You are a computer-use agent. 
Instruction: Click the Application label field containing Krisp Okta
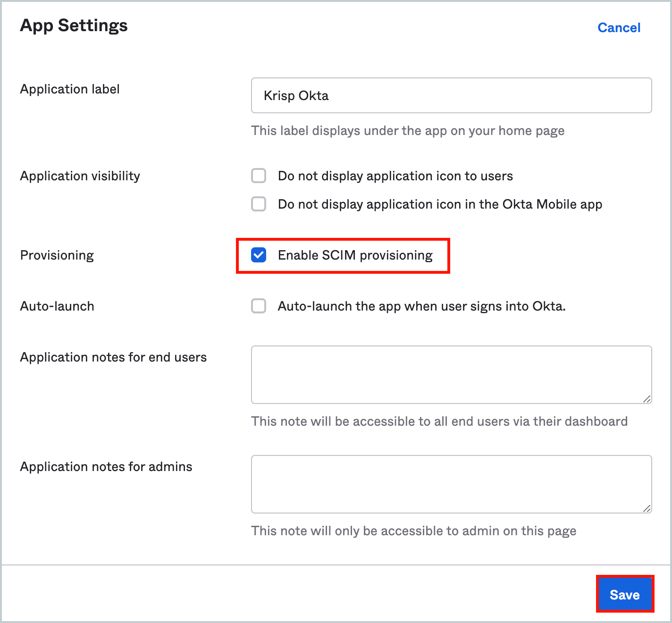tap(451, 95)
